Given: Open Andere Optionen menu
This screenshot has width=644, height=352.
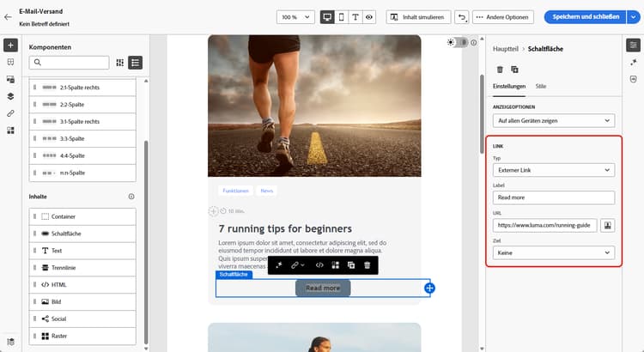Looking at the screenshot, I should tap(503, 17).
